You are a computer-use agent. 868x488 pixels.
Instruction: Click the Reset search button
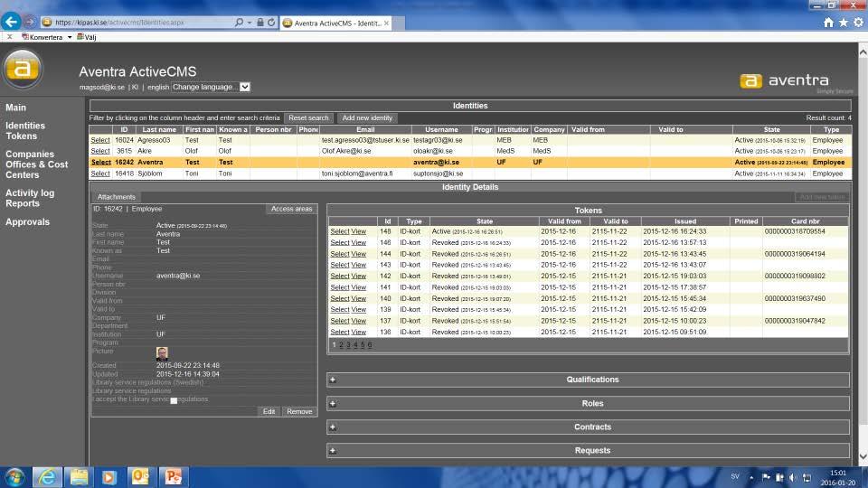coord(308,117)
